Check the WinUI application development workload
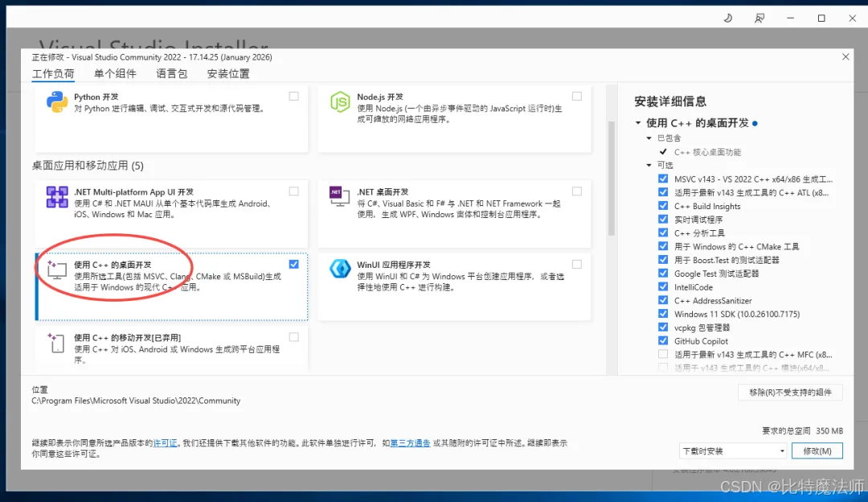 pyautogui.click(x=577, y=265)
